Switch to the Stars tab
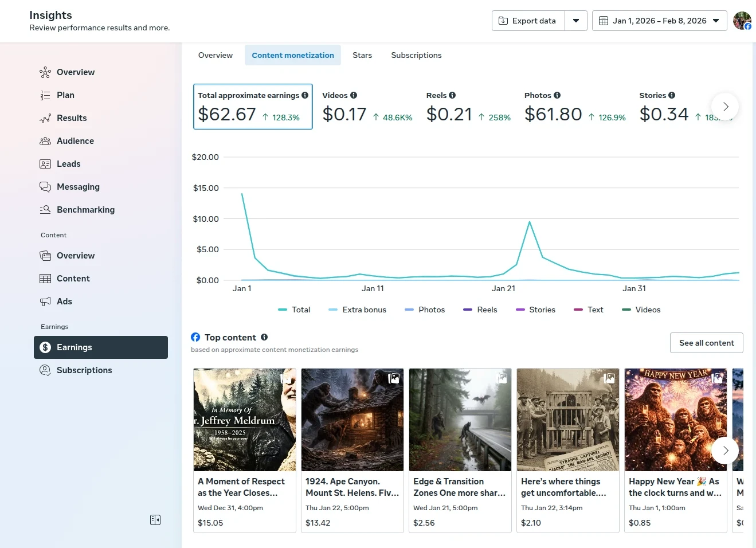Image resolution: width=756 pixels, height=548 pixels. [x=362, y=55]
